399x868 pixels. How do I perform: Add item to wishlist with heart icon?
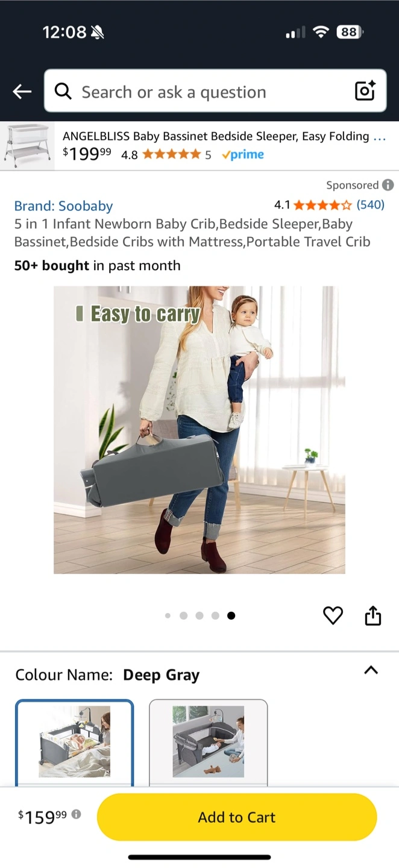[x=333, y=615]
